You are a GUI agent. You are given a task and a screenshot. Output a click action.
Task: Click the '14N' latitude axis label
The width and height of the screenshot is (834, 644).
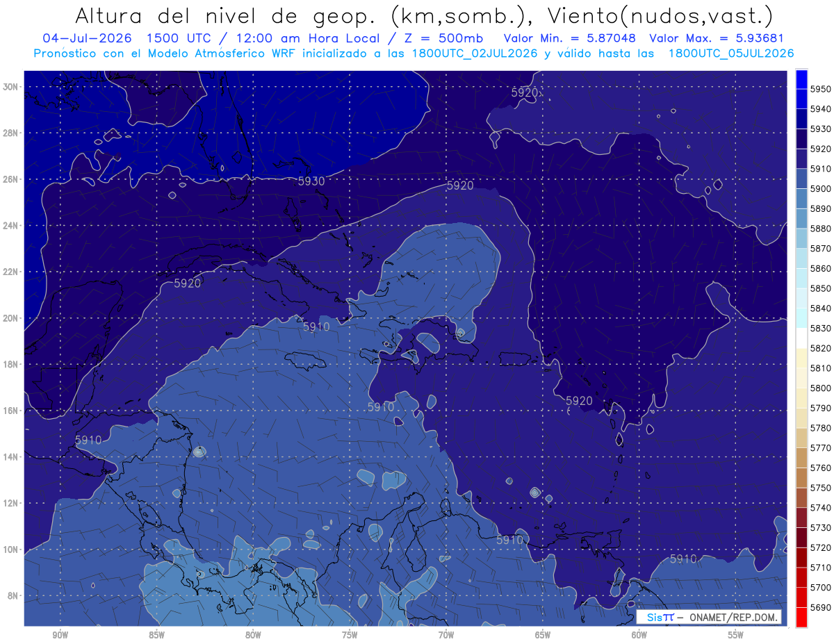point(12,457)
